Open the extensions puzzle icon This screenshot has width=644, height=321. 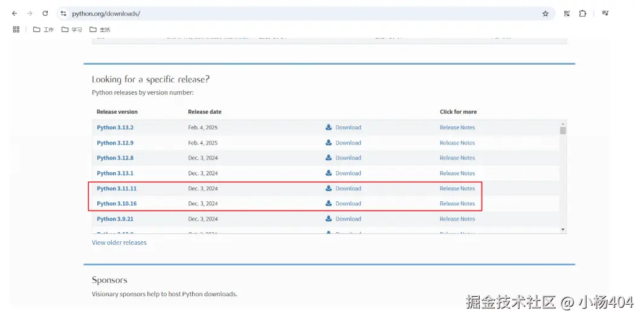point(582,13)
